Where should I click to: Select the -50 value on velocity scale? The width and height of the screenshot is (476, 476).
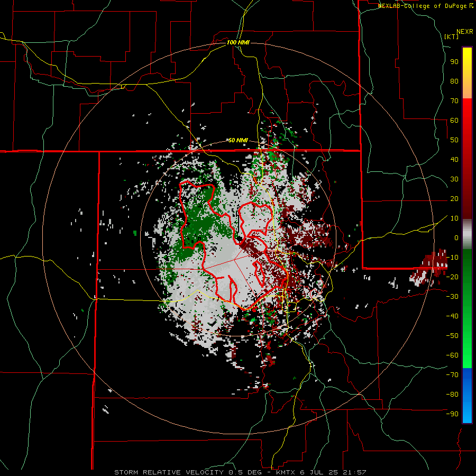coord(452,336)
